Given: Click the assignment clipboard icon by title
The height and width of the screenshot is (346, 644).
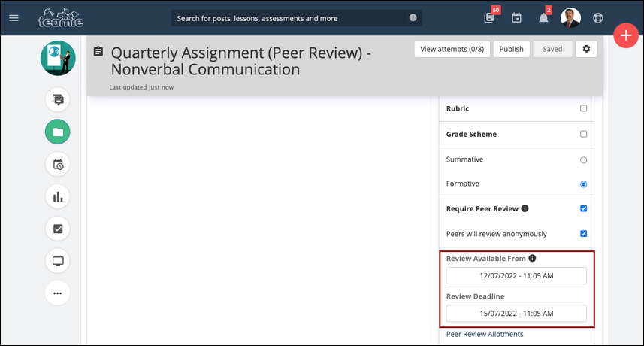Looking at the screenshot, I should 98,51.
